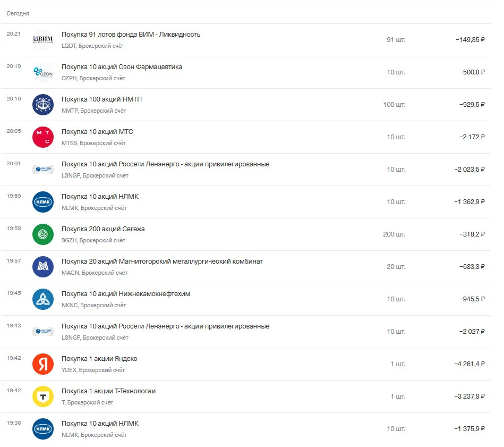Image resolution: width=504 pixels, height=447 pixels.
Task: Click the amount −2 023,5 ₽
Action: tap(469, 170)
